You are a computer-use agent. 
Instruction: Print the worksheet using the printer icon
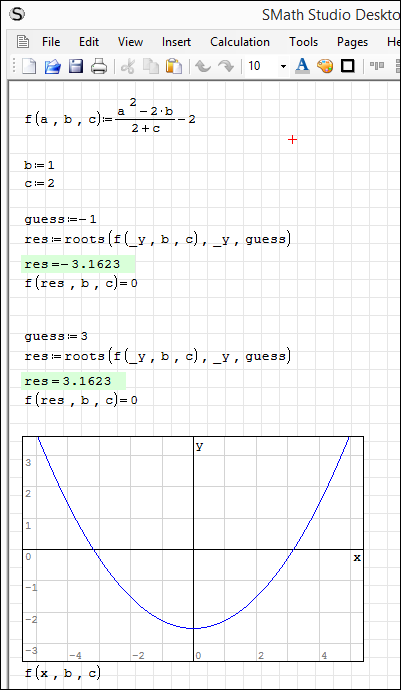point(99,66)
